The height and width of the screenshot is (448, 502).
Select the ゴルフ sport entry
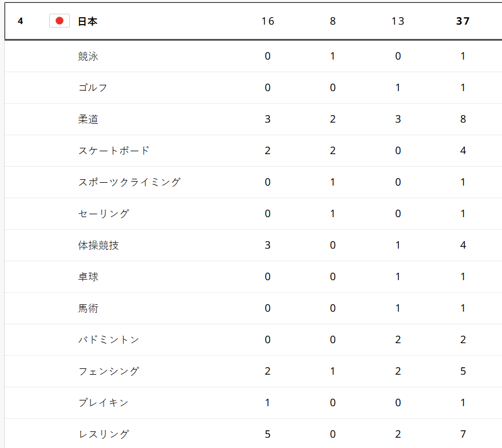click(93, 88)
